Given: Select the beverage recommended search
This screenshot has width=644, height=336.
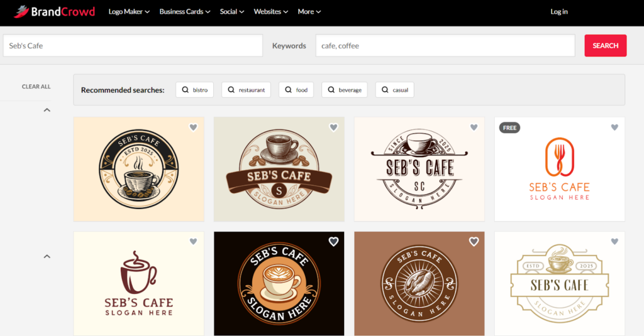Looking at the screenshot, I should [x=344, y=90].
